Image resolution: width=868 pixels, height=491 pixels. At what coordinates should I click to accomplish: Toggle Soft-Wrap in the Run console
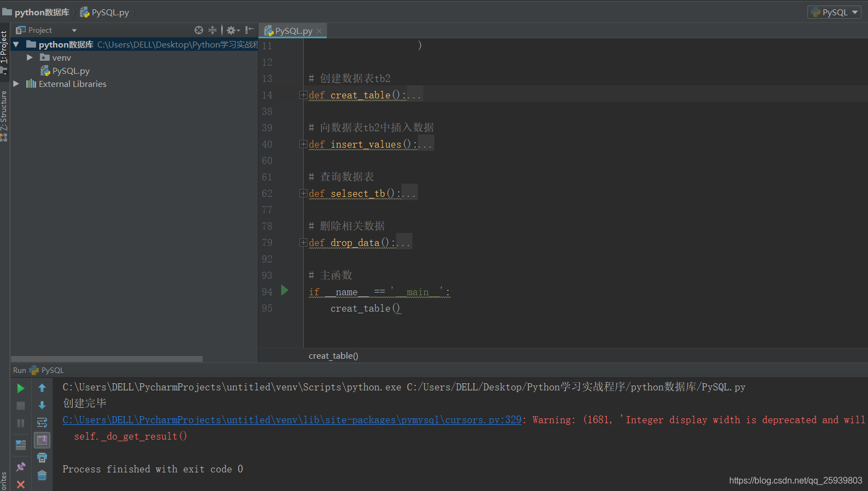click(x=42, y=423)
